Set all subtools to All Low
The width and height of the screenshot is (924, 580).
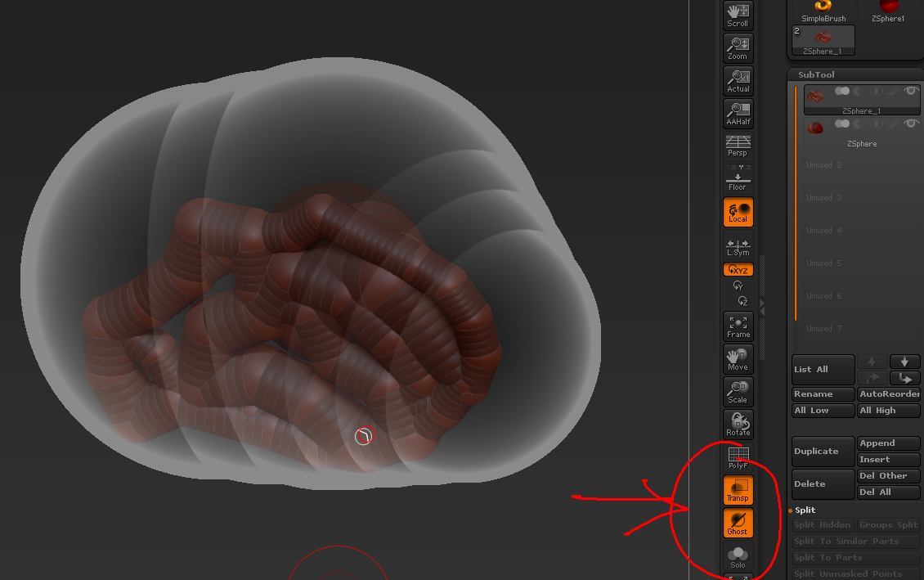click(823, 410)
